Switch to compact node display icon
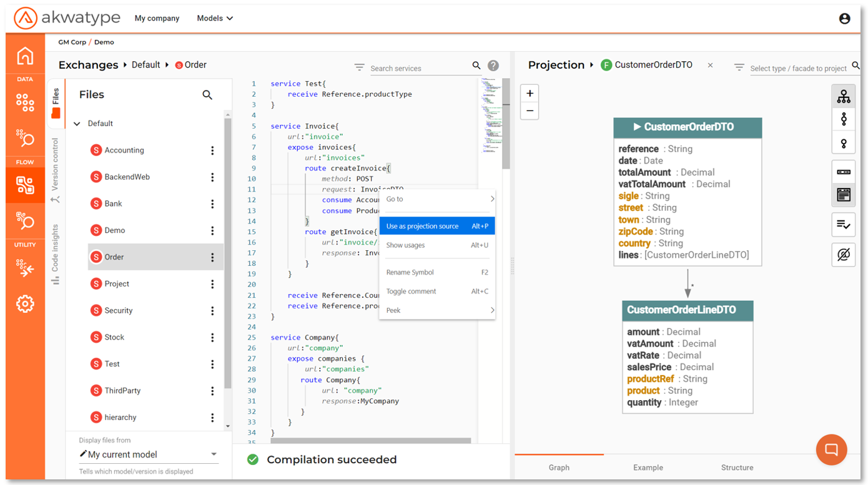 (844, 172)
